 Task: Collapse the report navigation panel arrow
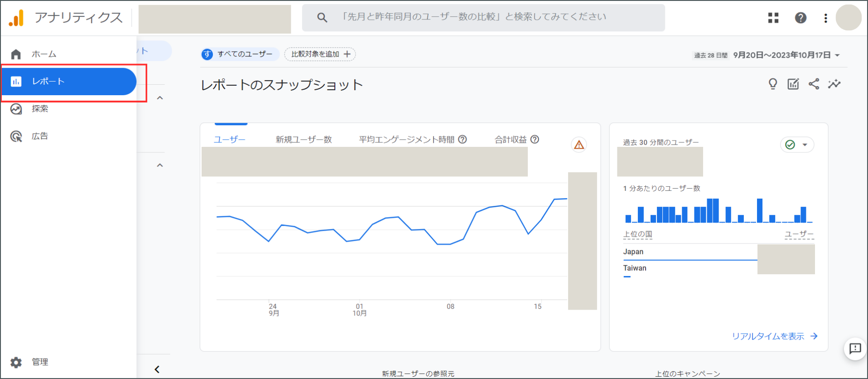[157, 369]
